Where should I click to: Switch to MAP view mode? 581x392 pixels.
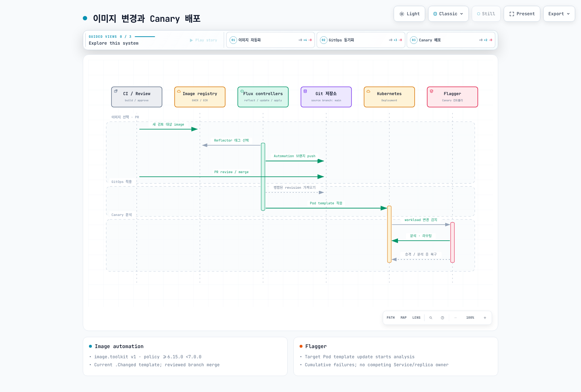(403, 318)
